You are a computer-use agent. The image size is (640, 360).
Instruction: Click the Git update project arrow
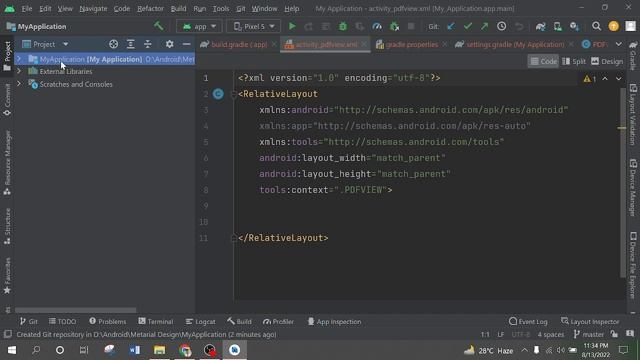[x=451, y=27]
